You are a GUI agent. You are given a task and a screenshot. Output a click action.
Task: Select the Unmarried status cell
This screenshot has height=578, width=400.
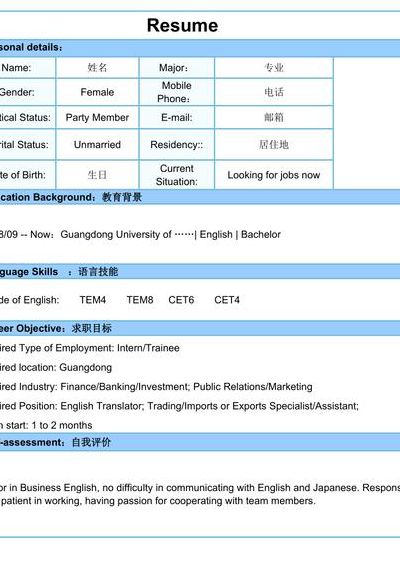[97, 144]
